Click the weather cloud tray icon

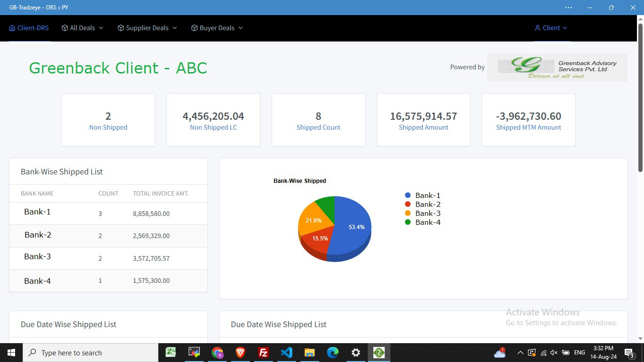coord(500,353)
